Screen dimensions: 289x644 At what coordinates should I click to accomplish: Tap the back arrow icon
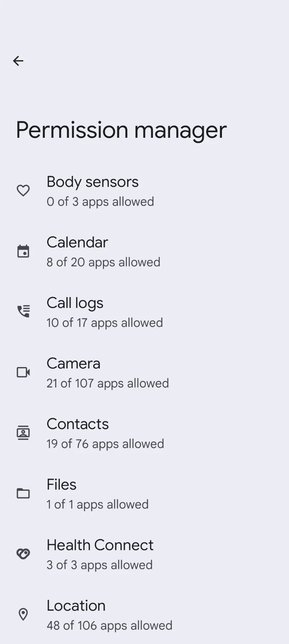click(18, 61)
